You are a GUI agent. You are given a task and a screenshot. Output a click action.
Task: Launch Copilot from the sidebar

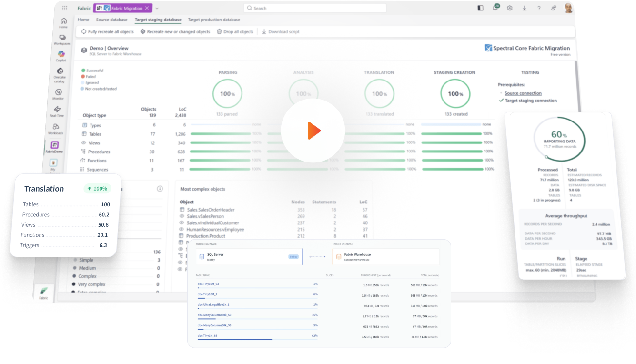[x=61, y=56]
